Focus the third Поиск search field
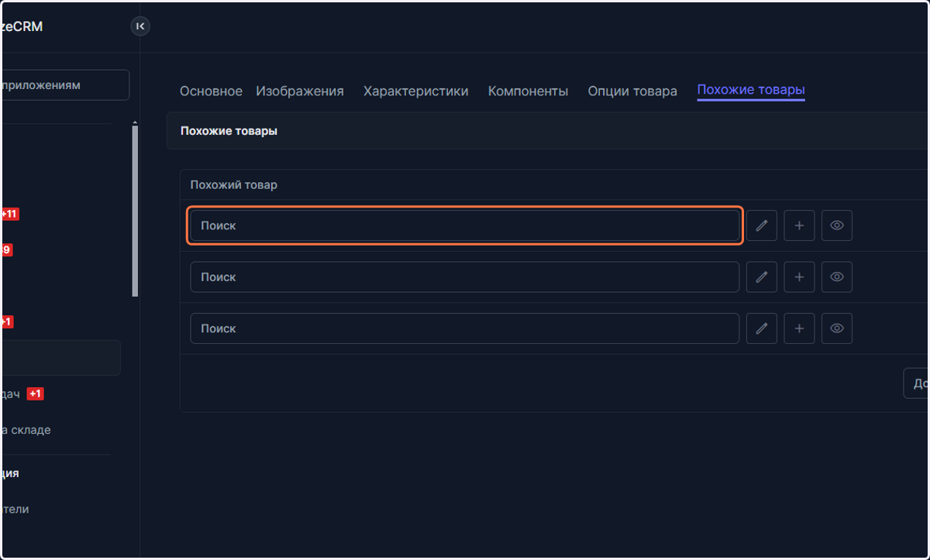Image resolution: width=930 pixels, height=560 pixels. [x=465, y=328]
